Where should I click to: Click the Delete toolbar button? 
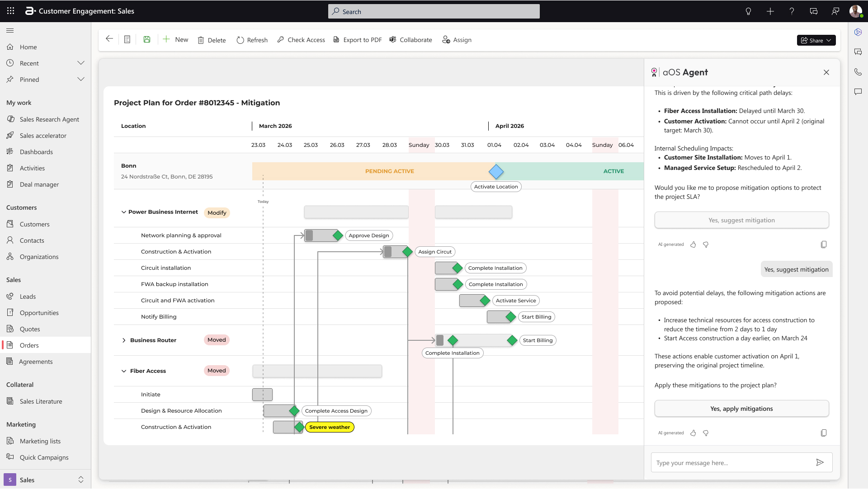[212, 40]
